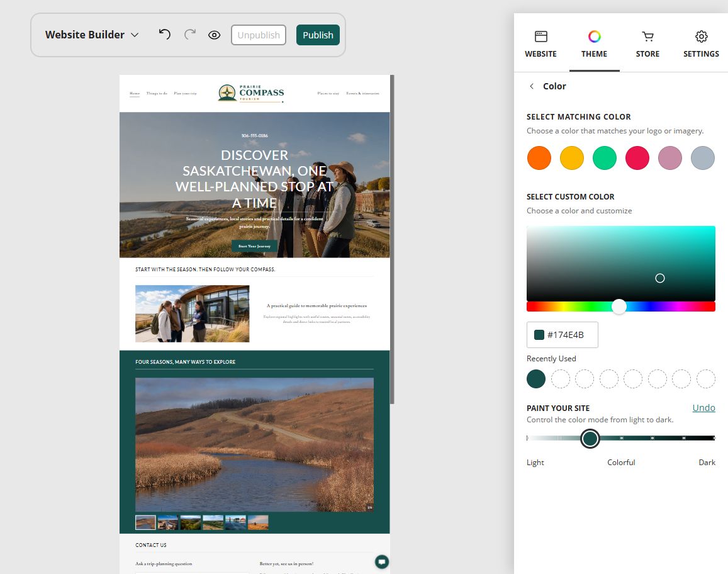Select the mauve matching color swatch
The width and height of the screenshot is (728, 574).
click(670, 158)
